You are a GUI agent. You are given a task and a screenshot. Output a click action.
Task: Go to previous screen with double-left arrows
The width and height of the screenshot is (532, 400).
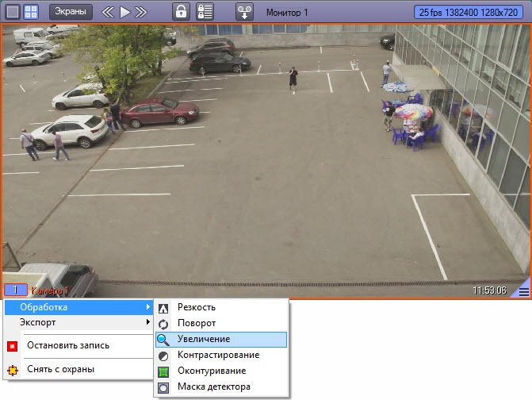coord(108,13)
